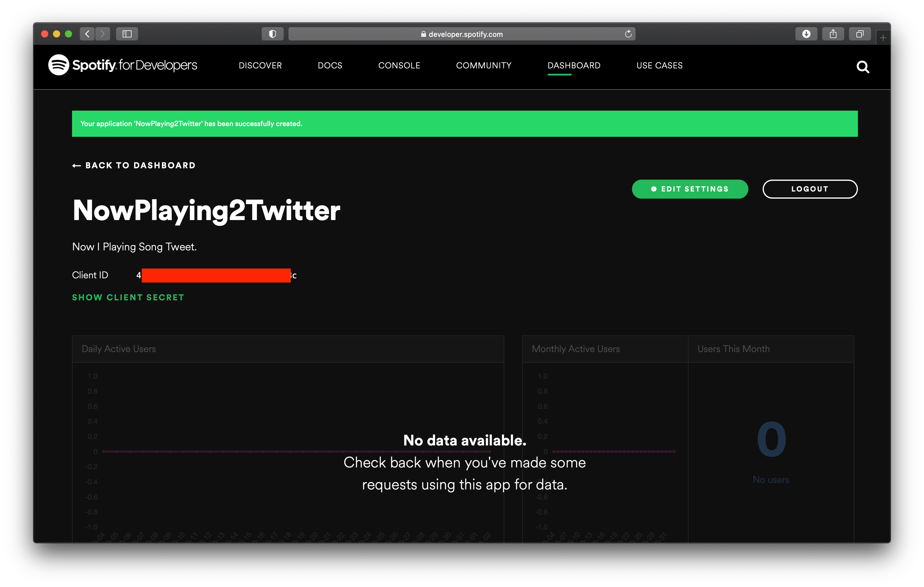Open the DISCOVER menu item

[x=260, y=65]
